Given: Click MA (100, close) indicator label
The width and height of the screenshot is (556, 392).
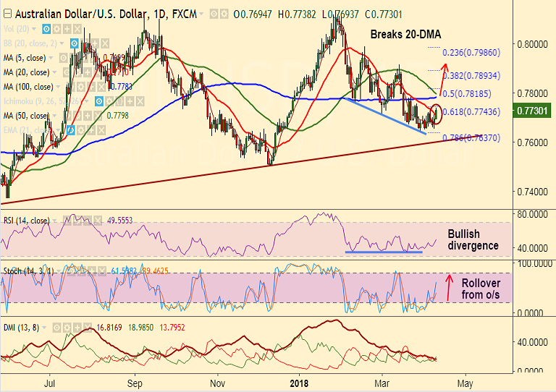Looking at the screenshot, I should click(28, 87).
